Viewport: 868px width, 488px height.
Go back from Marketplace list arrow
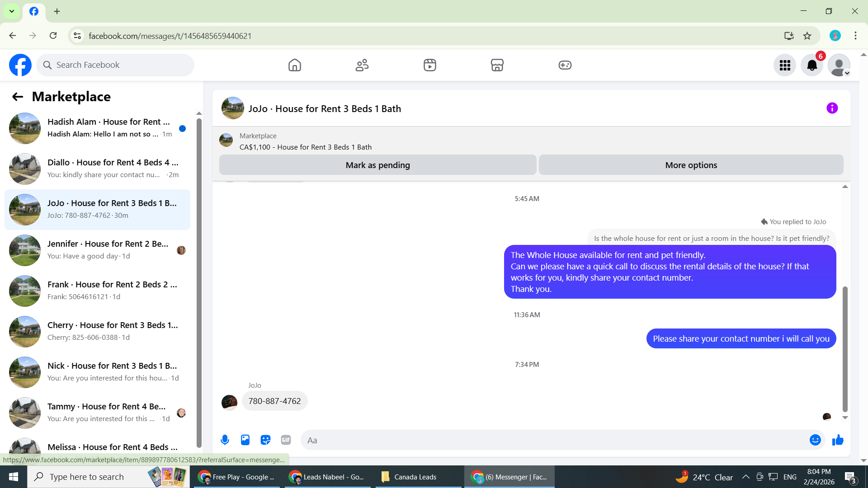pyautogui.click(x=18, y=97)
